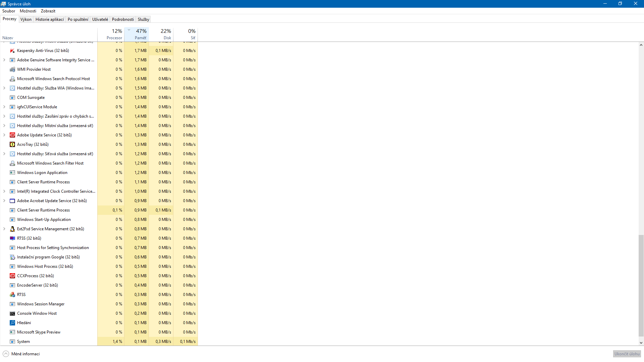This screenshot has width=644, height=362.
Task: Click the scrollbar down arrow
Action: click(641, 343)
